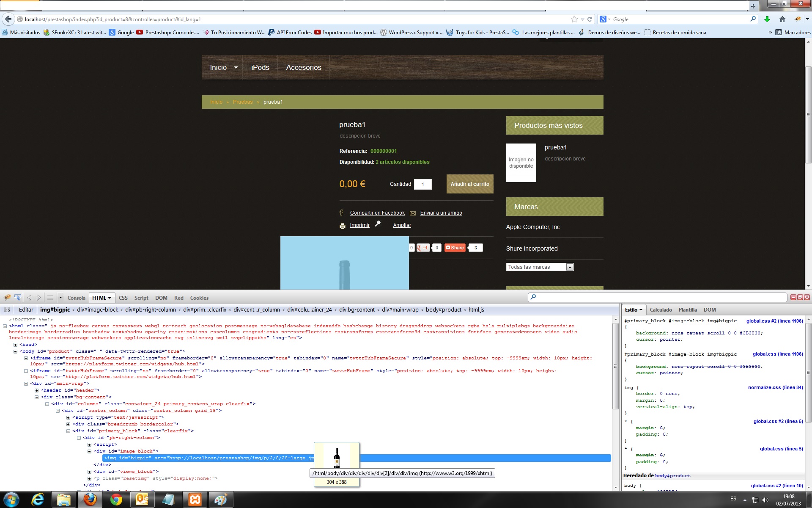Screen dimensions: 812x508
Task: Click the 'Añadir al carrito' button
Action: click(x=469, y=184)
